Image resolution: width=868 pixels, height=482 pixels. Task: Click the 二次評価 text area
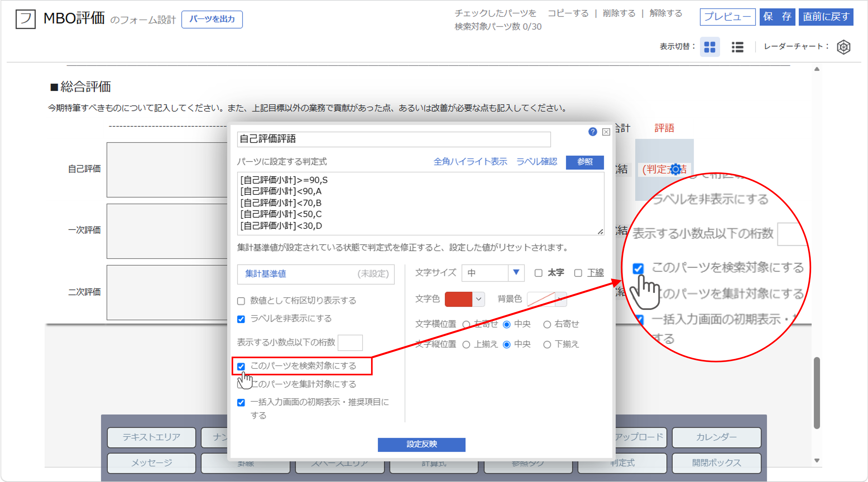tap(167, 292)
